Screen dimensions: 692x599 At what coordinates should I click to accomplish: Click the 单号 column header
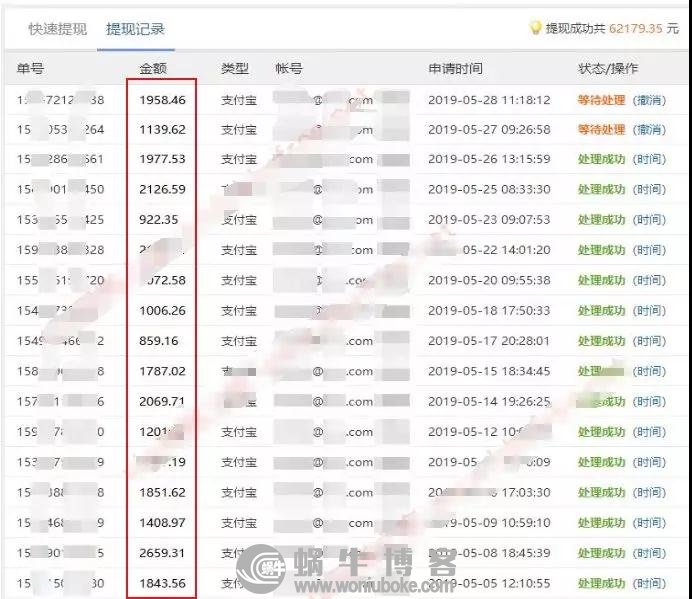tap(30, 69)
